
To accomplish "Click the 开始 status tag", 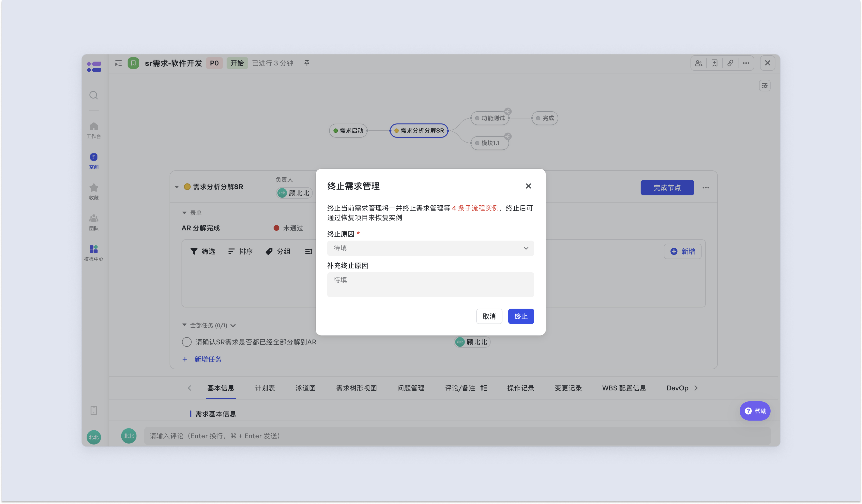I will point(237,63).
